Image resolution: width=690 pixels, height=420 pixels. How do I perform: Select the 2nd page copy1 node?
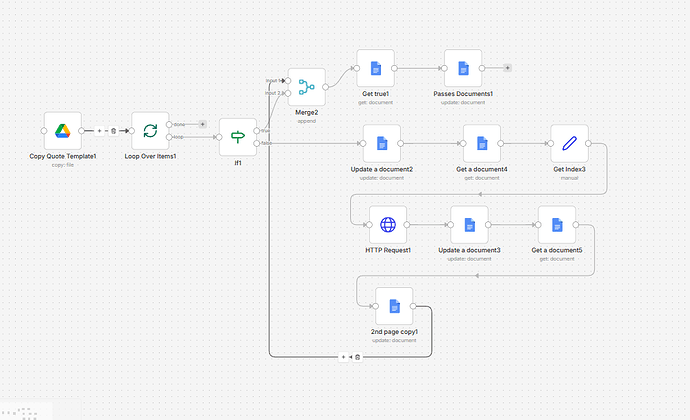tap(394, 306)
